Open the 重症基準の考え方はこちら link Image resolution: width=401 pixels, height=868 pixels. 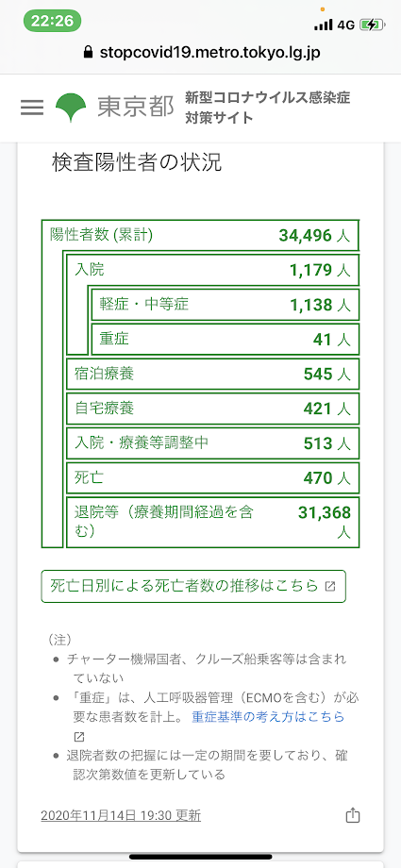click(x=268, y=717)
